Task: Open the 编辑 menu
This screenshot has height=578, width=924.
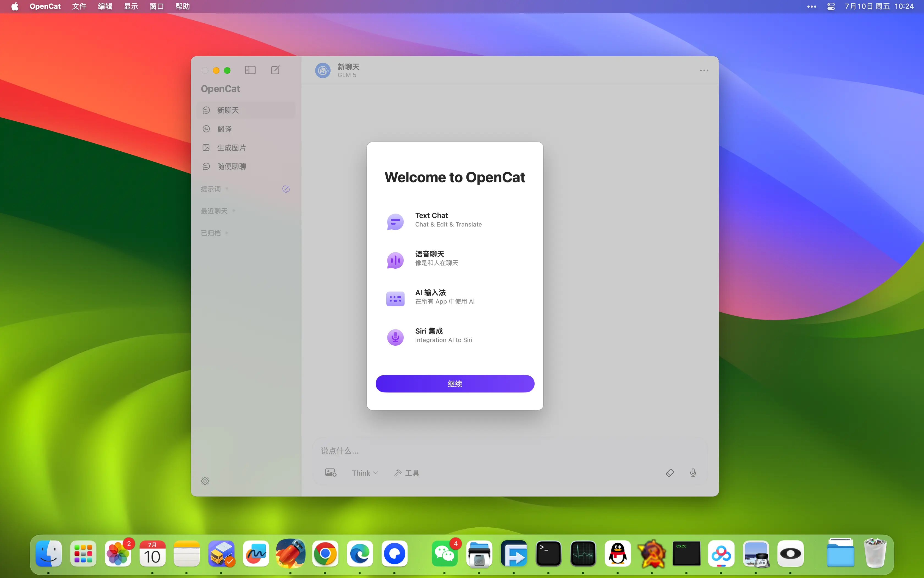Action: pos(105,7)
